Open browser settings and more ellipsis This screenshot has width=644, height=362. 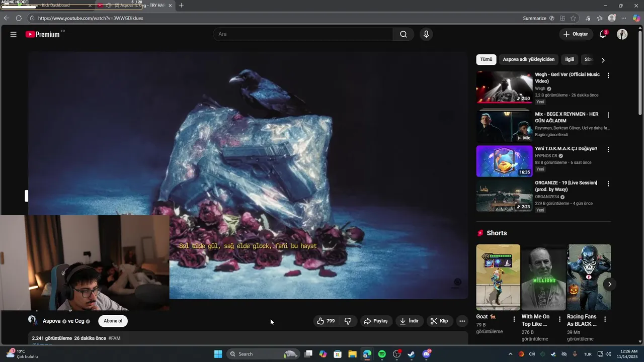pyautogui.click(x=624, y=18)
